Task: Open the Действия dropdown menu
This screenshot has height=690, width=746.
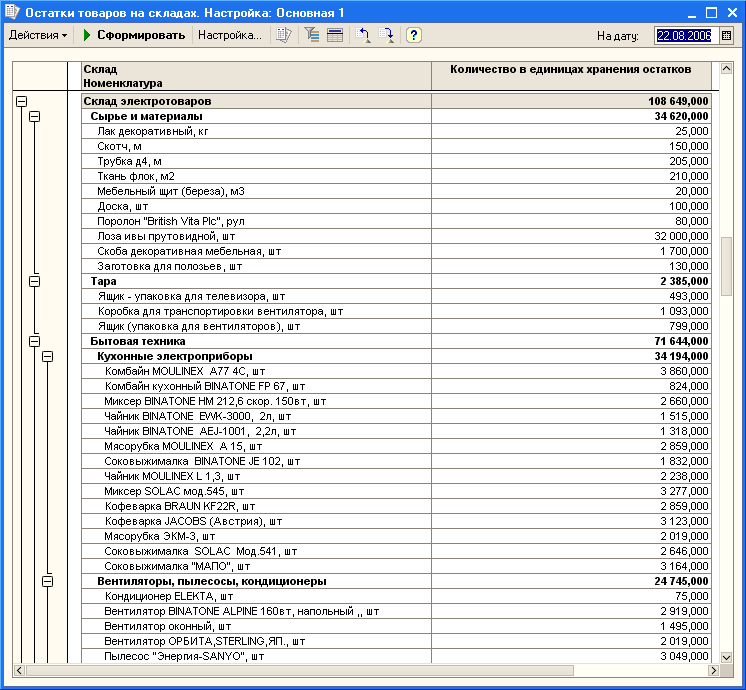Action: (x=38, y=35)
